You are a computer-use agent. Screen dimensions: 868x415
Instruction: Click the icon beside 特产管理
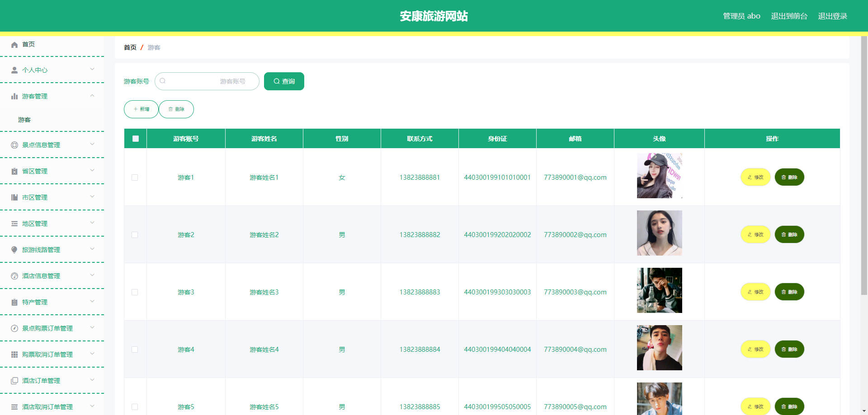pyautogui.click(x=14, y=302)
